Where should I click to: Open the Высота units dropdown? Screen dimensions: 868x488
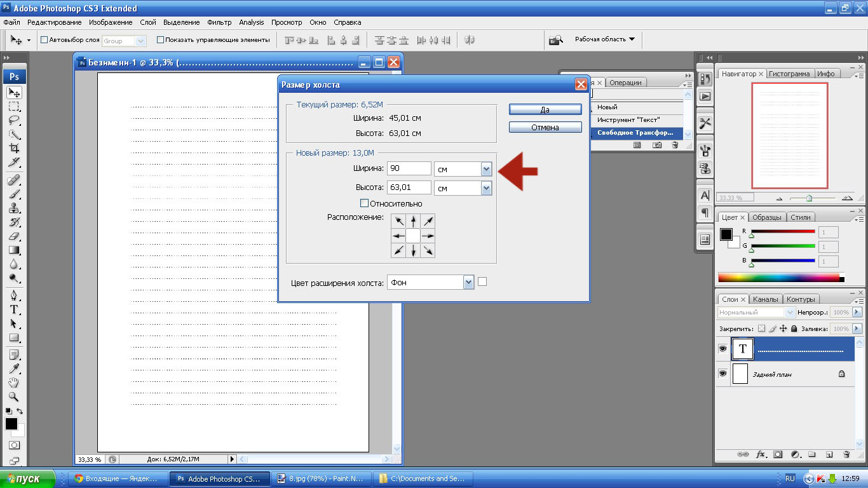[x=487, y=188]
